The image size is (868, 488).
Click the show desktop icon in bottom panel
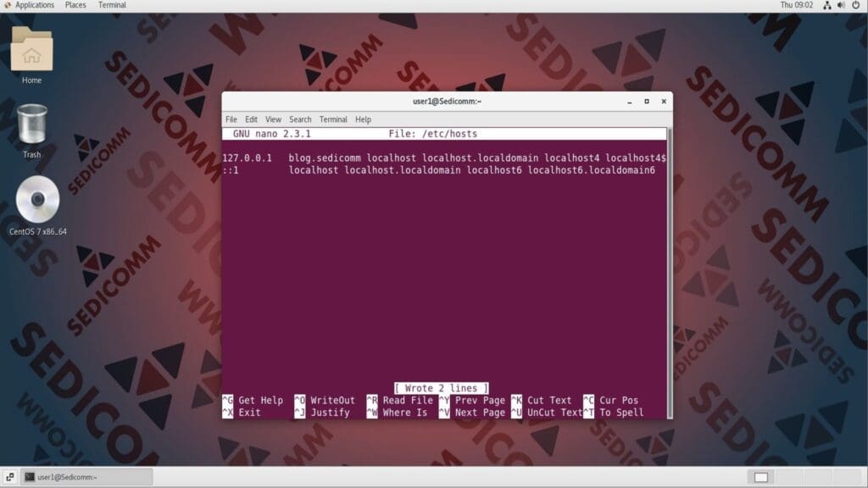tap(8, 477)
